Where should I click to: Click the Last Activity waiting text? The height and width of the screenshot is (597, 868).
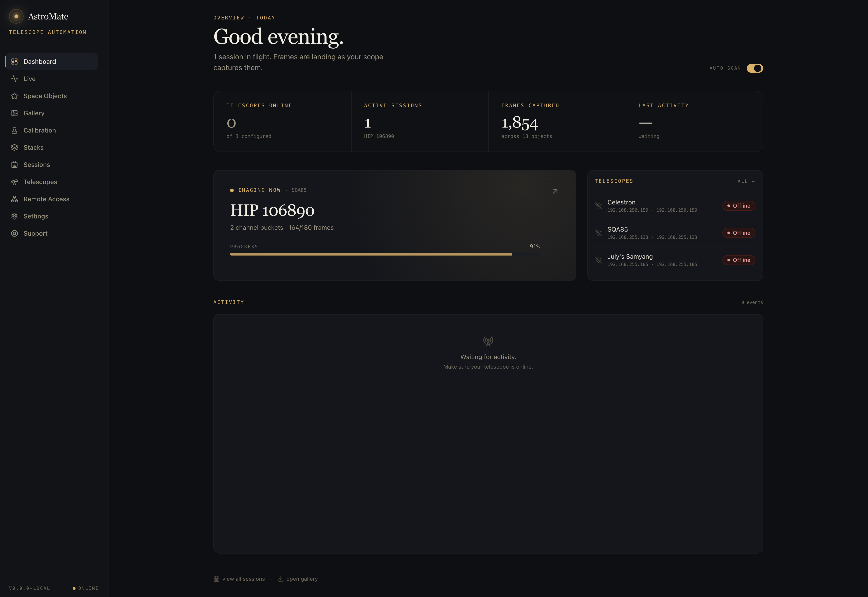[649, 137]
